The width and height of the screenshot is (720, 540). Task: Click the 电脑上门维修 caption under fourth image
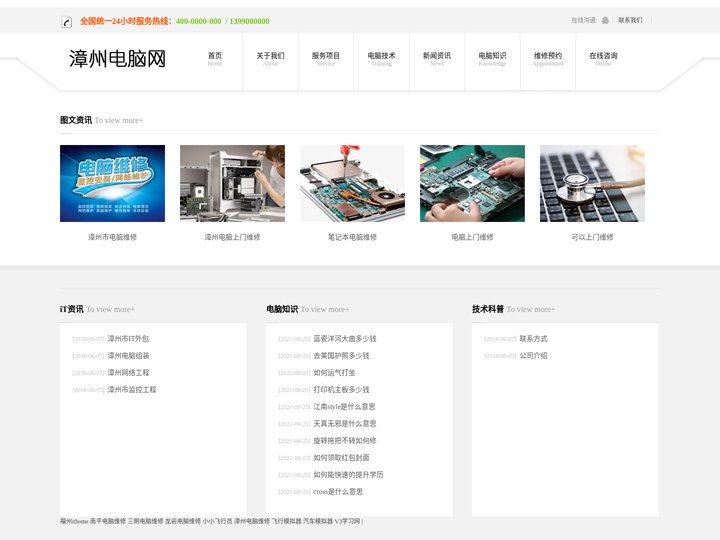[x=472, y=237]
